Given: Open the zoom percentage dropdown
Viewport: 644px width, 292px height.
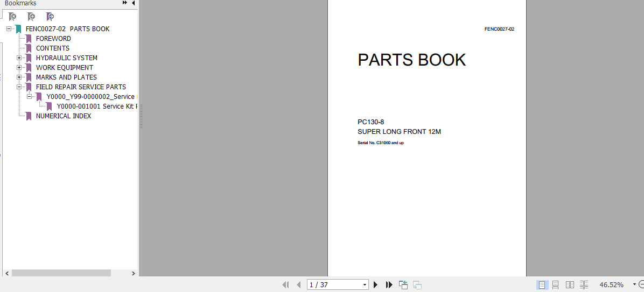Looking at the screenshot, I should [634, 284].
